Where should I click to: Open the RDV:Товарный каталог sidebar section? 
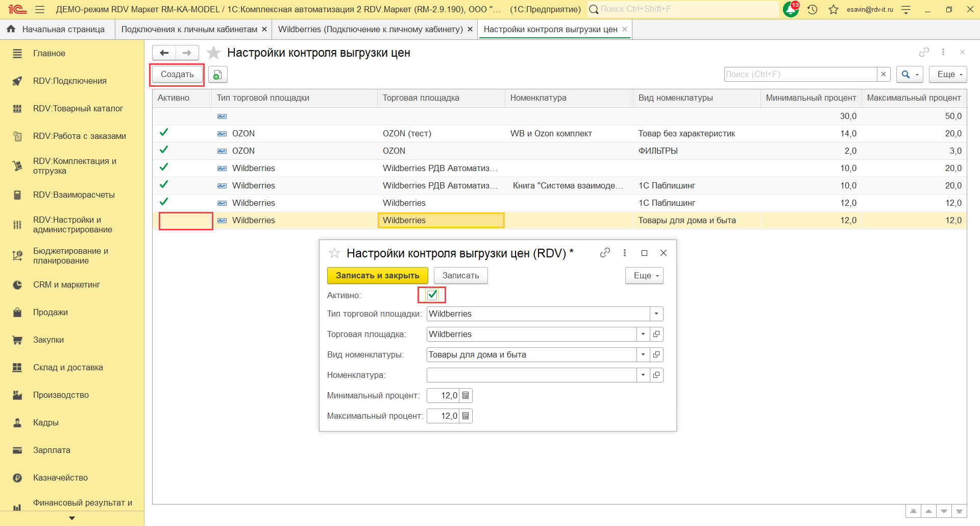click(x=78, y=108)
